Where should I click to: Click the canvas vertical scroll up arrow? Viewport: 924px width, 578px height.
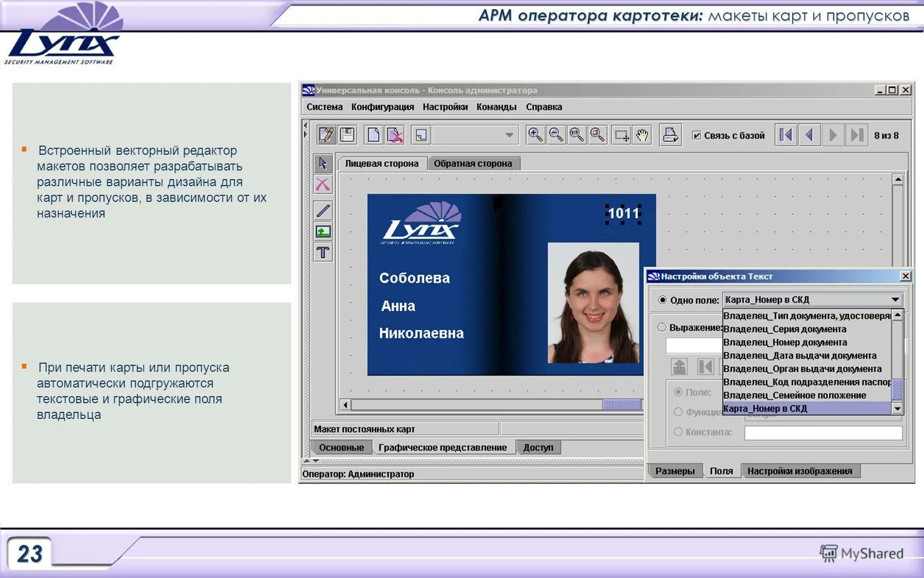click(898, 179)
